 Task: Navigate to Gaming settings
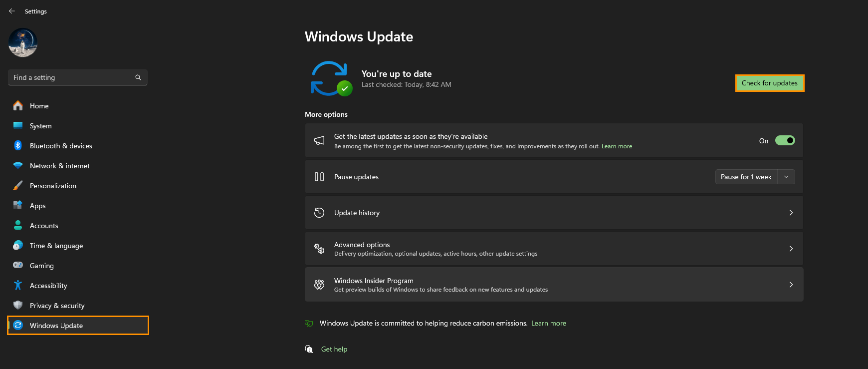78,266
